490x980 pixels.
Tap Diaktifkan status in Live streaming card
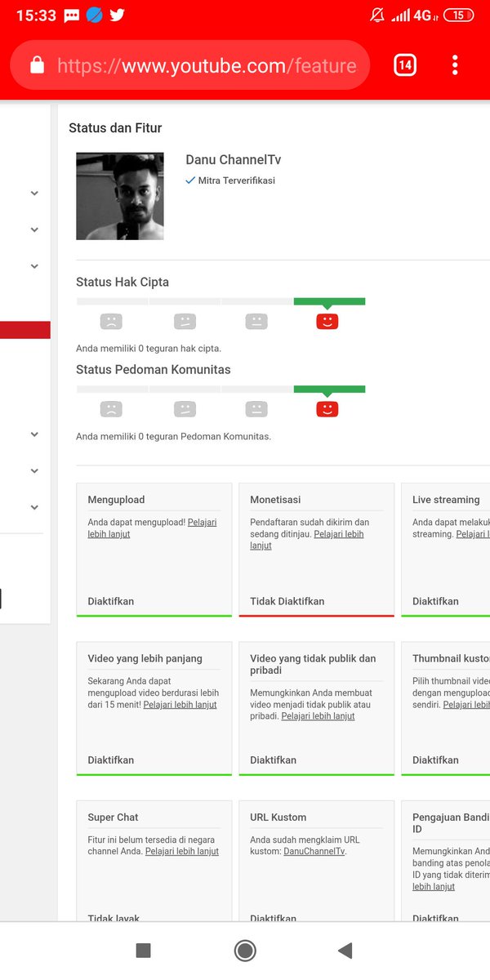coord(435,601)
